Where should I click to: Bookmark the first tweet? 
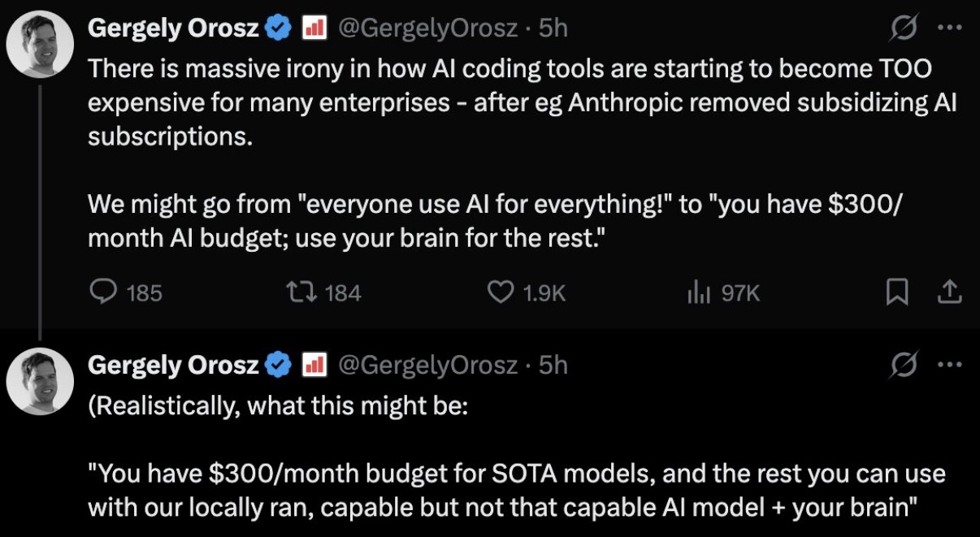coord(897,292)
